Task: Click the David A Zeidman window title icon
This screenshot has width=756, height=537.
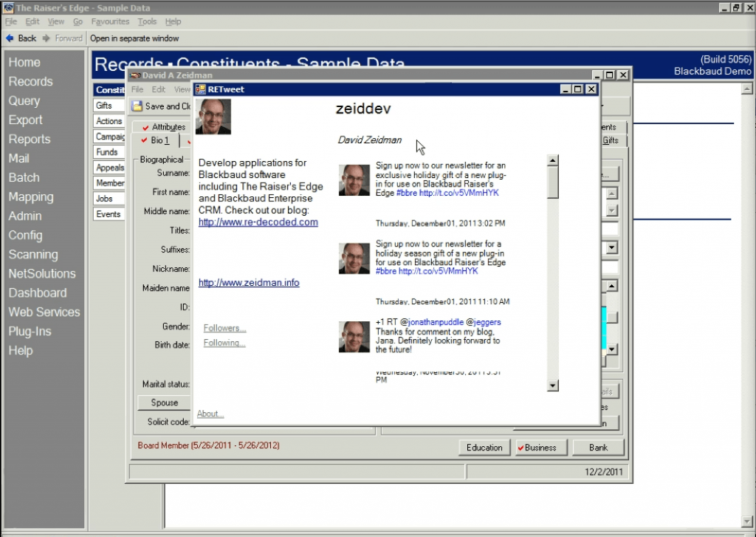Action: point(135,75)
